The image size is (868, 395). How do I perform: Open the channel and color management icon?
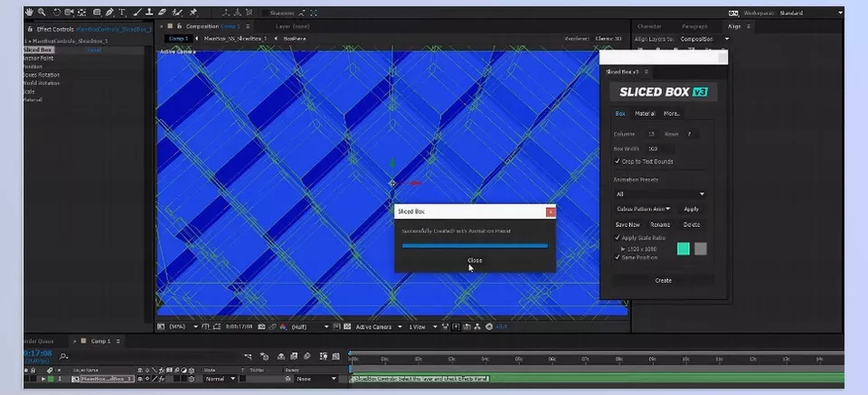coord(283,327)
